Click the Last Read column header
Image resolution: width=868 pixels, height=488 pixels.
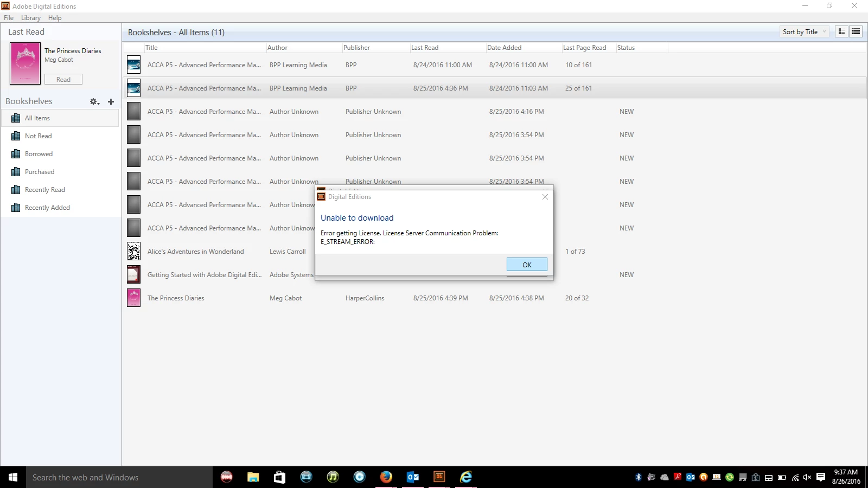pyautogui.click(x=448, y=48)
